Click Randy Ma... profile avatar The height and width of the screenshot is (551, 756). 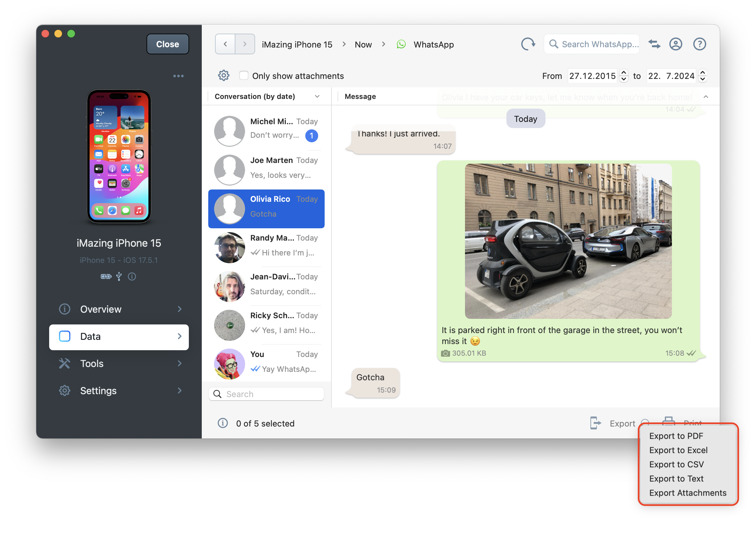(229, 247)
